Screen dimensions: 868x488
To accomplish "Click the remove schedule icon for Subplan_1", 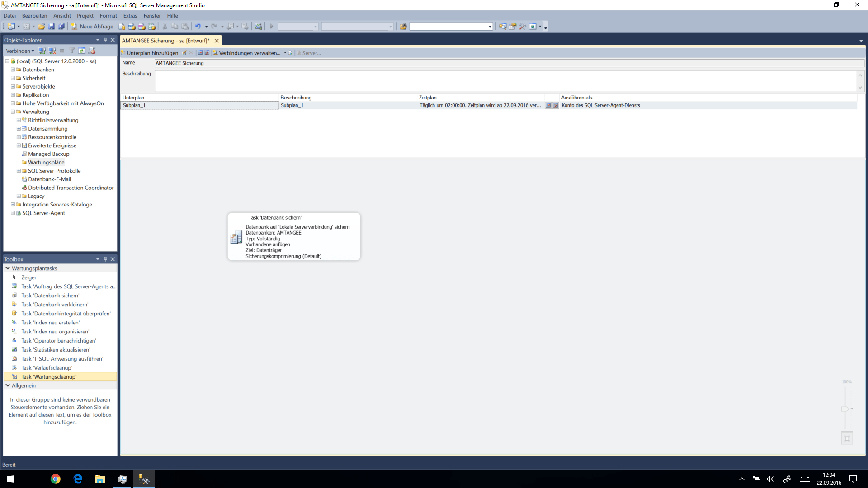I will click(556, 105).
